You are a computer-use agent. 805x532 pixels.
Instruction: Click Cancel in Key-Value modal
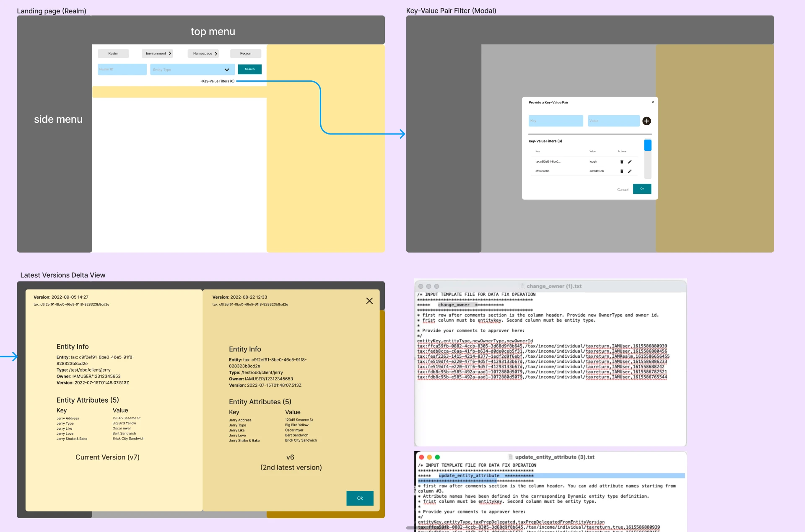623,190
